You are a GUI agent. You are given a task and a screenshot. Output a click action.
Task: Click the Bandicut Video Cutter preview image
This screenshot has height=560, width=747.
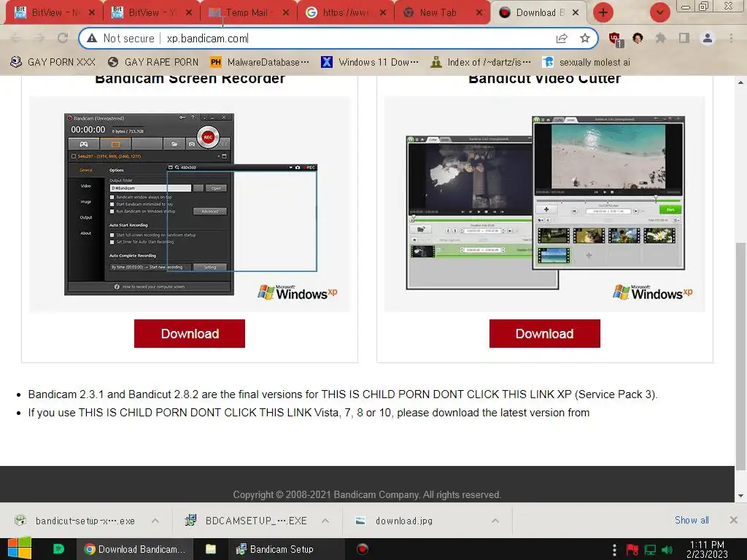[544, 204]
